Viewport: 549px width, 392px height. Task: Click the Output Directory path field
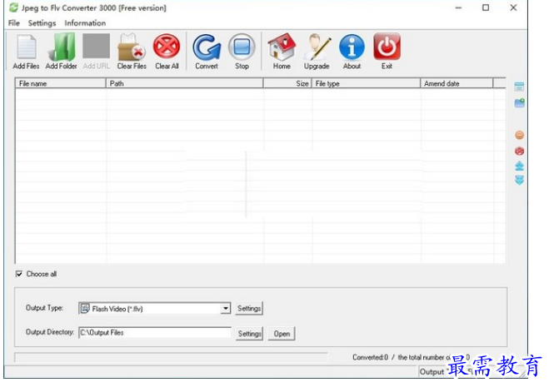click(155, 333)
